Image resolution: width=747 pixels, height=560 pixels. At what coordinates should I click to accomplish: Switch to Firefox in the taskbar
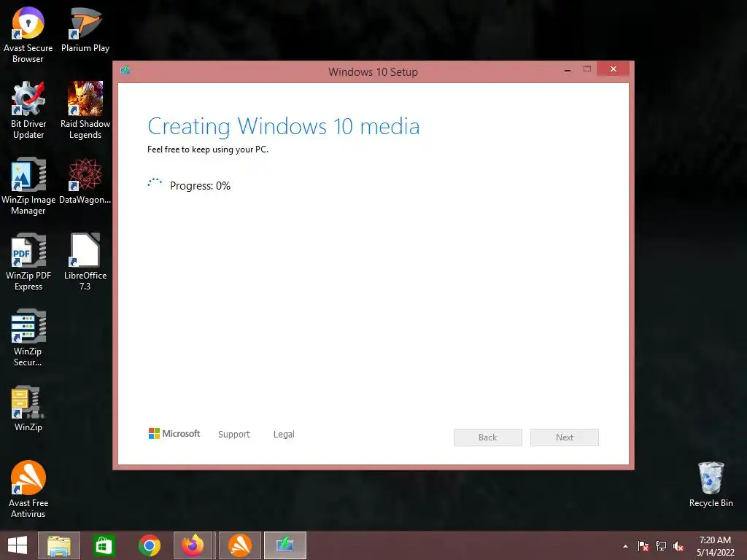coord(193,545)
